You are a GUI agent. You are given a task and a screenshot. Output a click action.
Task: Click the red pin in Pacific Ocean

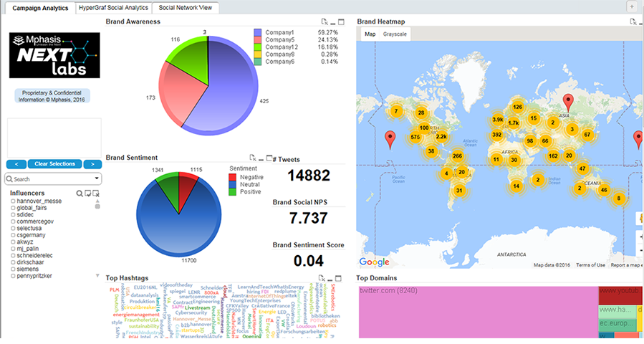tap(390, 140)
